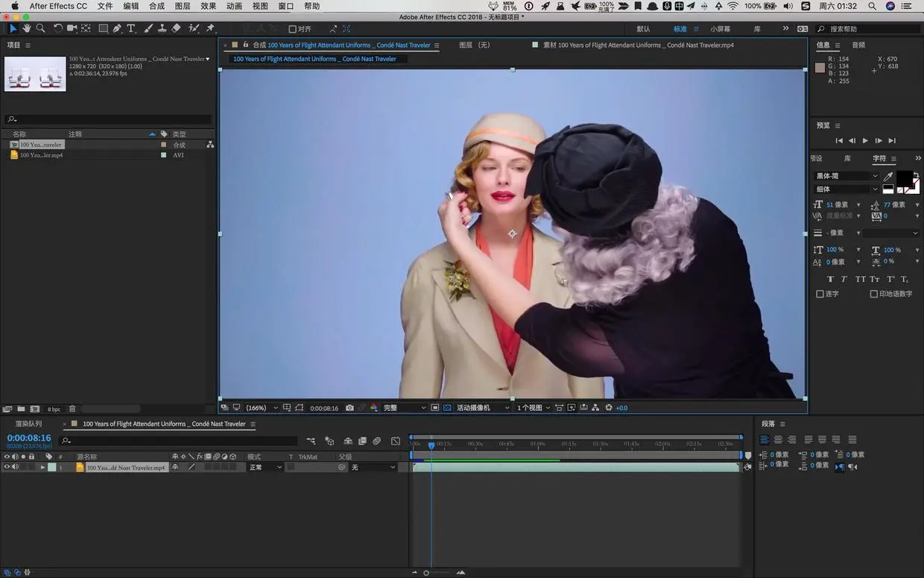The width and height of the screenshot is (924, 578).
Task: Enable the 印地语数字 checkbox
Action: coord(874,294)
